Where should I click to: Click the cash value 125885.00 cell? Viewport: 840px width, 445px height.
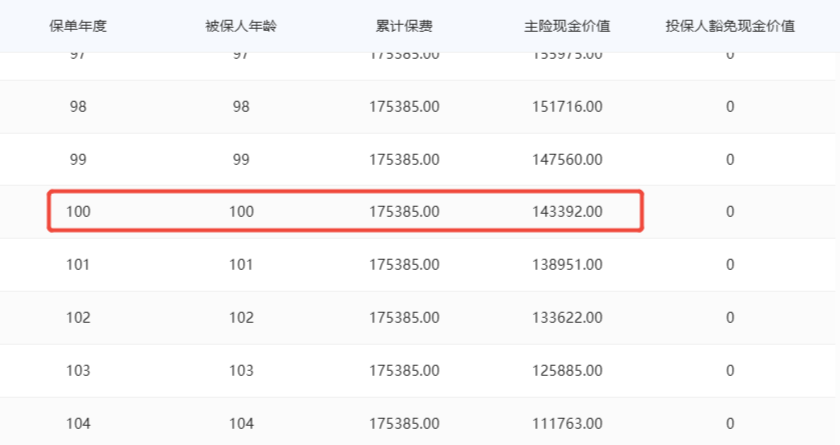567,371
